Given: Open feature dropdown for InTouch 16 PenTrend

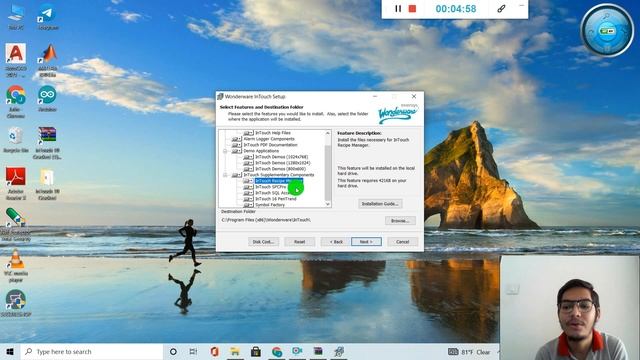Looking at the screenshot, I should click(248, 199).
